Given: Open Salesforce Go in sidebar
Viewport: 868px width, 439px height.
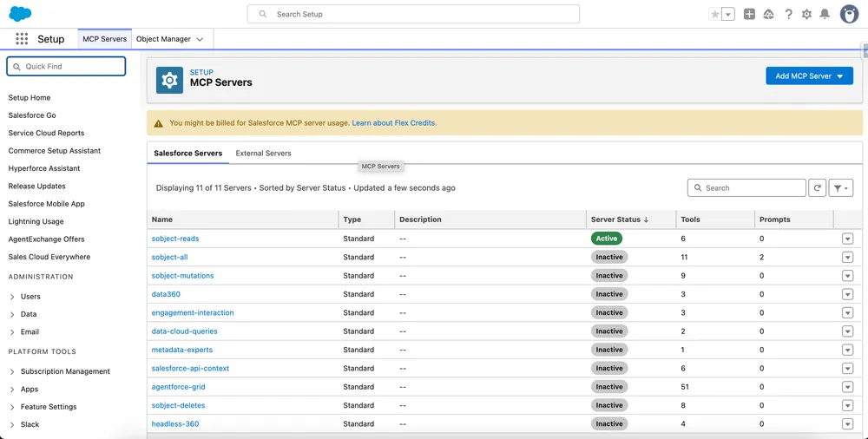Looking at the screenshot, I should pyautogui.click(x=32, y=115).
